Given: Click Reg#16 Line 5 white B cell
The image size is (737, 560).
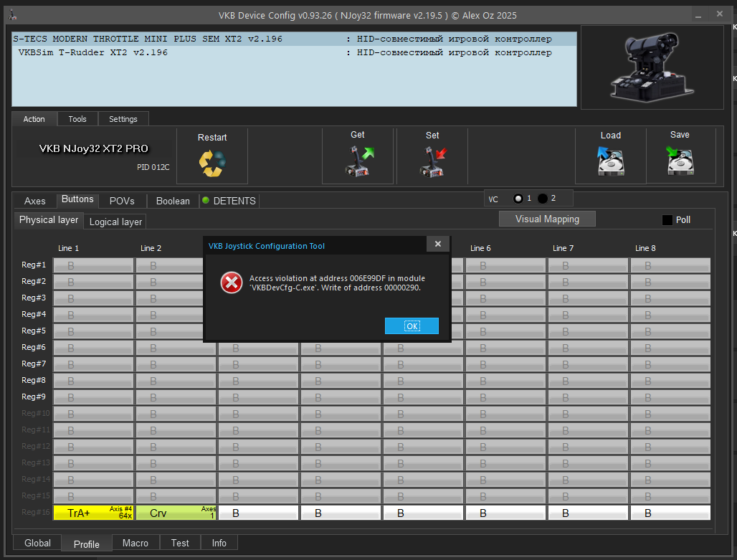Looking at the screenshot, I should [x=424, y=513].
